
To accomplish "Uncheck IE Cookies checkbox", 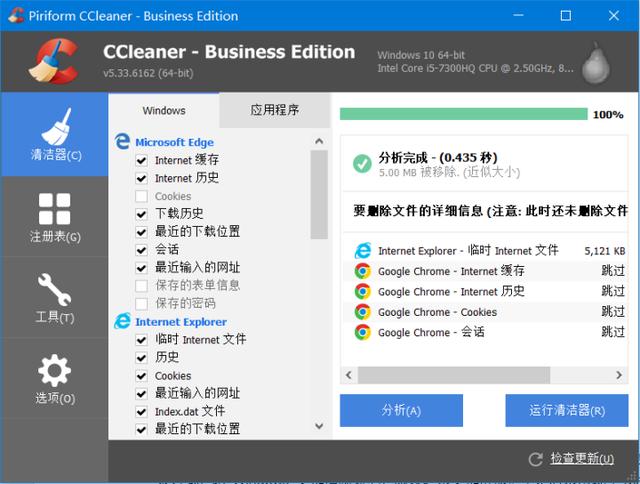I will click(x=141, y=375).
